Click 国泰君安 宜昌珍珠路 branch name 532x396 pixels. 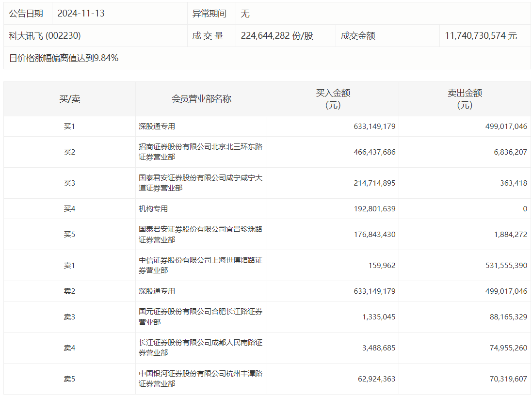pyautogui.click(x=200, y=235)
